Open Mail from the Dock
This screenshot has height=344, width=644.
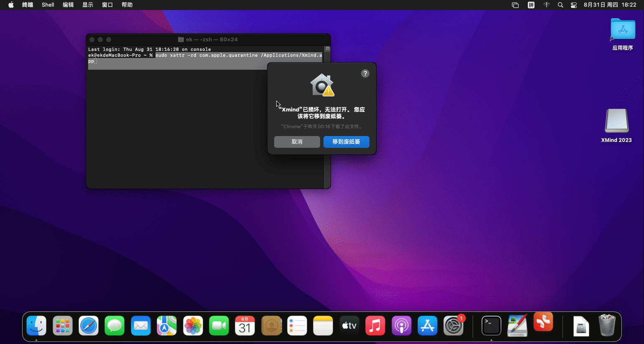click(141, 326)
